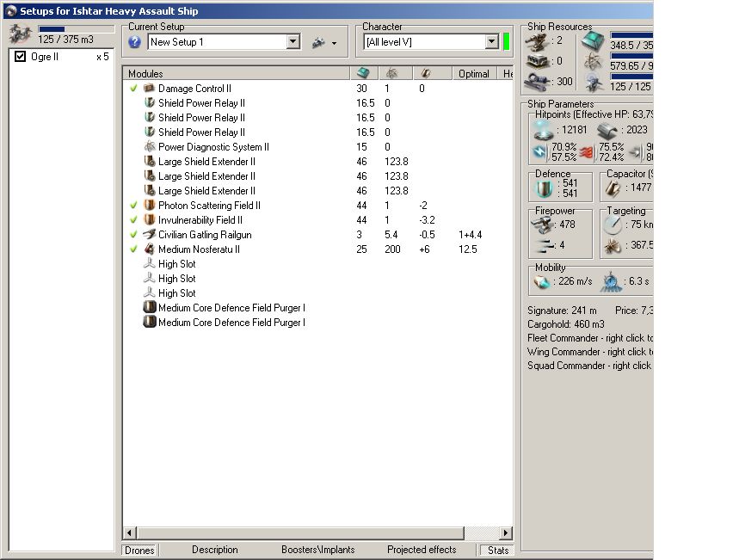Click the drone bay capacity progress bar
This screenshot has width=739, height=560.
point(76,29)
